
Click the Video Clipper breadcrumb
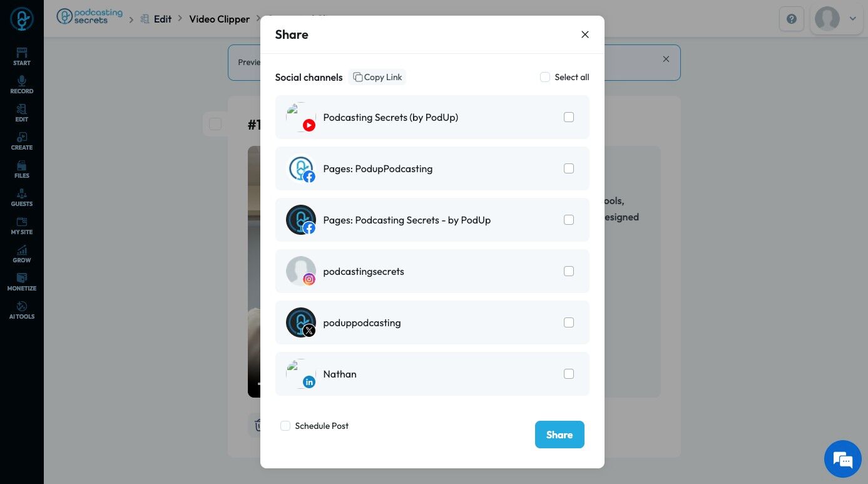tap(220, 19)
